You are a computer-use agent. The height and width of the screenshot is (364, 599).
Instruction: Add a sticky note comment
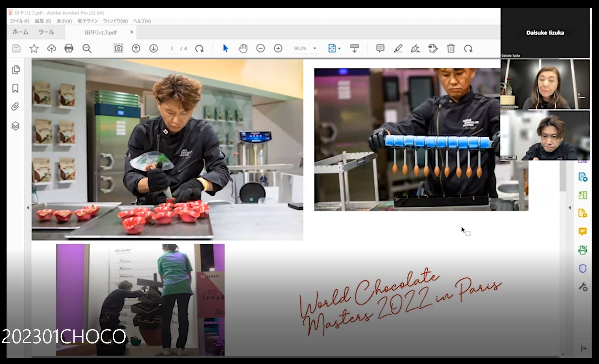380,48
